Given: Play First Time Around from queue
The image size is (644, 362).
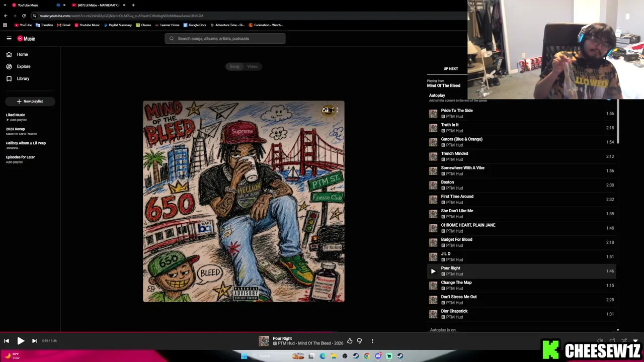Looking at the screenshot, I should click(x=521, y=200).
